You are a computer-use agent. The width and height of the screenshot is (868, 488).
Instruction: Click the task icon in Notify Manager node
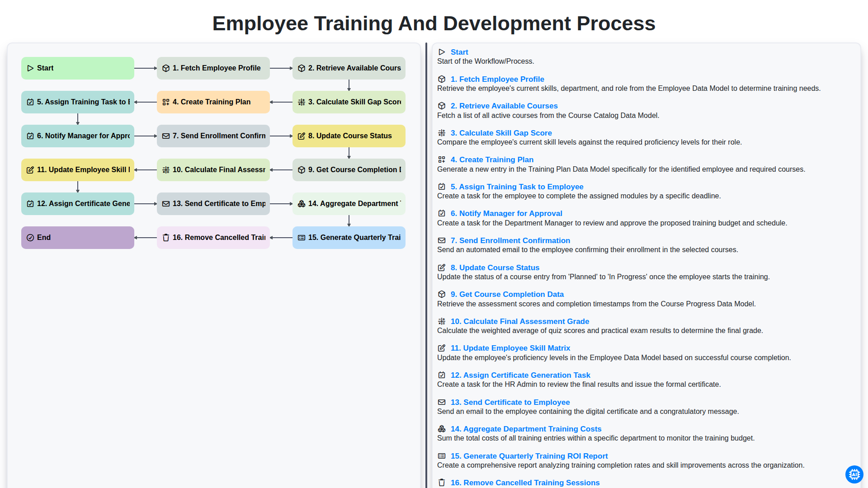point(30,136)
